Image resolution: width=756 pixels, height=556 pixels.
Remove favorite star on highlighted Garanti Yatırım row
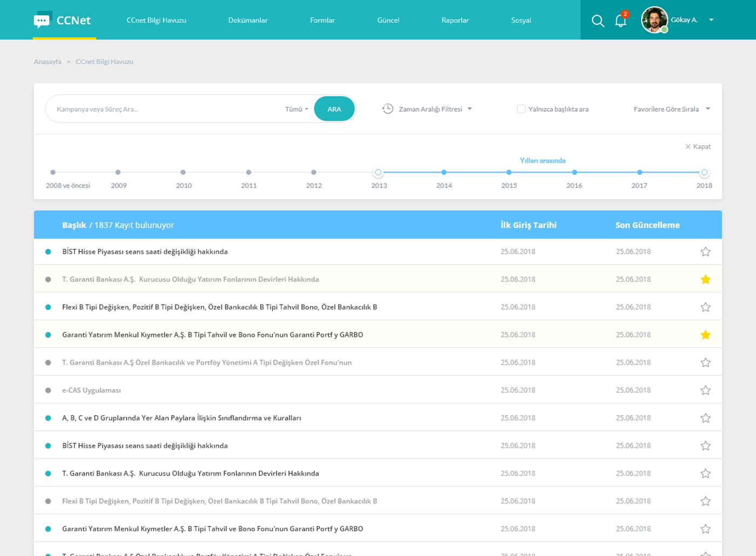click(705, 335)
